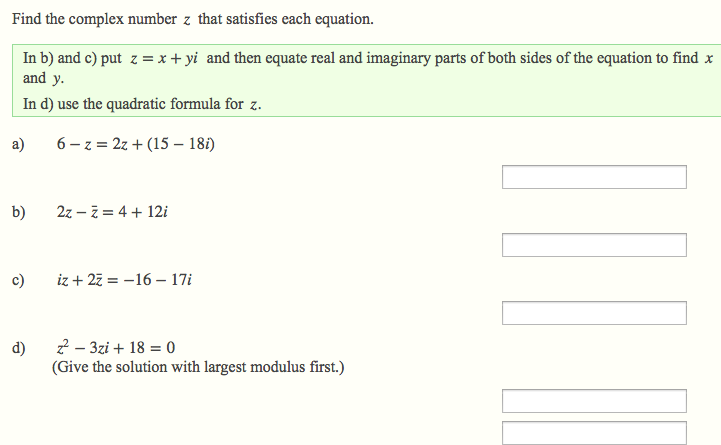
Task: Click the 'b)' question label
Action: (18, 212)
